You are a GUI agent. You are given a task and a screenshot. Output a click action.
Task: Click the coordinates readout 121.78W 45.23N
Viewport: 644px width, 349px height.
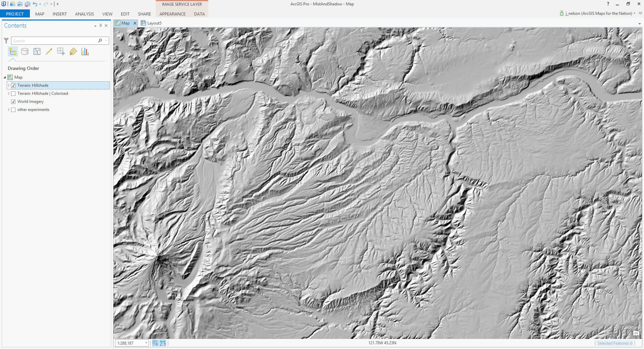coord(382,343)
